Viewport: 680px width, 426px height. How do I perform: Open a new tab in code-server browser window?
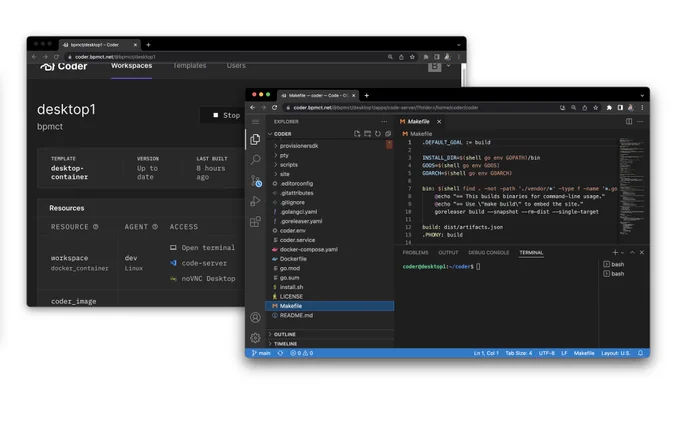point(366,95)
